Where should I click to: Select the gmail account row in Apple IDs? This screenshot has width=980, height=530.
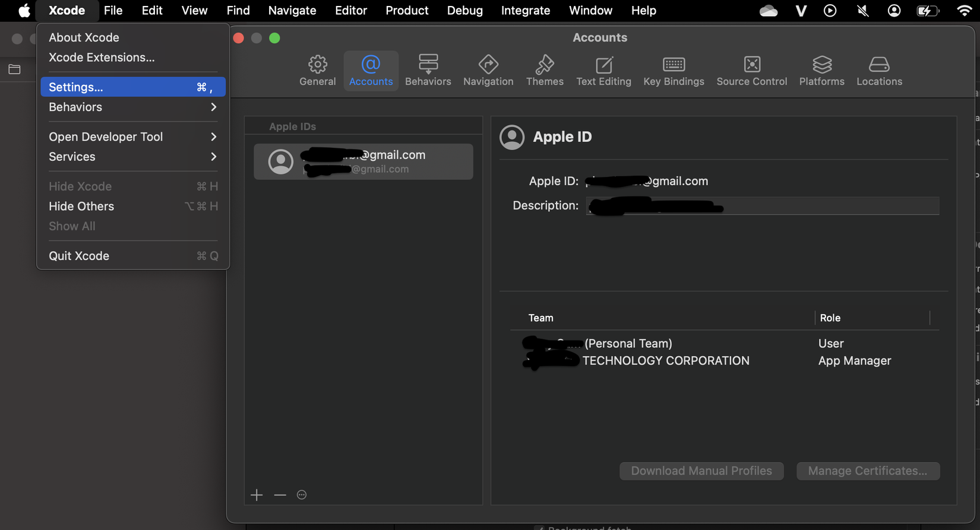[363, 161]
